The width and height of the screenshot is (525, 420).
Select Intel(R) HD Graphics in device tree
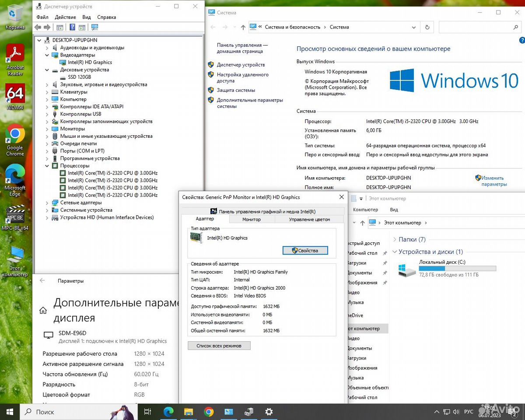[x=90, y=63]
